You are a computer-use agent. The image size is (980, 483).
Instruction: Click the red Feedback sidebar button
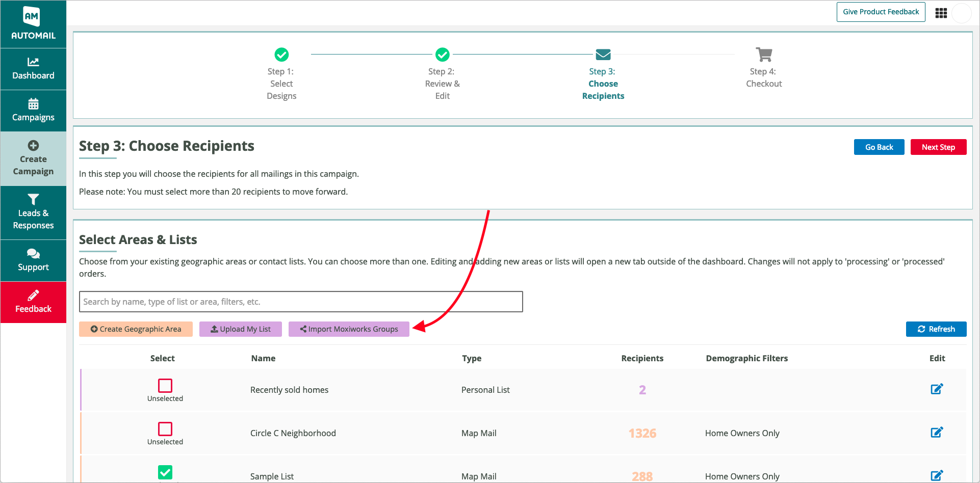[x=33, y=303]
